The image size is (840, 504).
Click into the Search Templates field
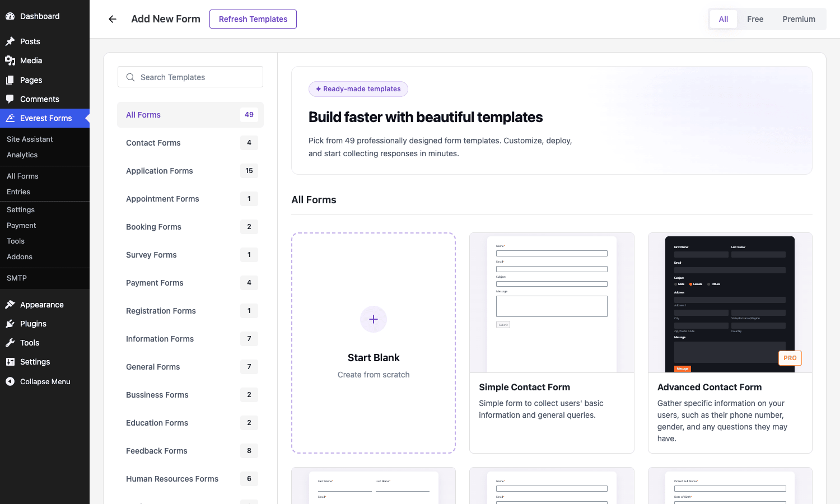pos(190,77)
